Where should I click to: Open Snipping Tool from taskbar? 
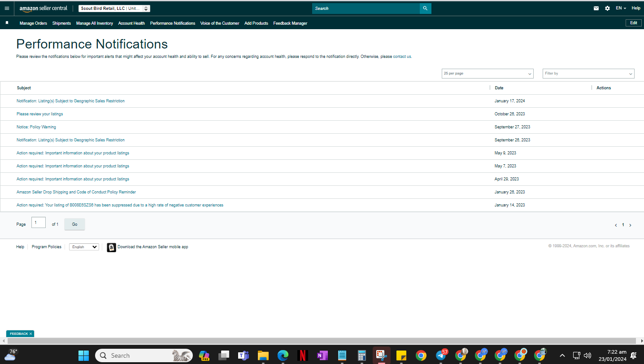pyautogui.click(x=381, y=355)
